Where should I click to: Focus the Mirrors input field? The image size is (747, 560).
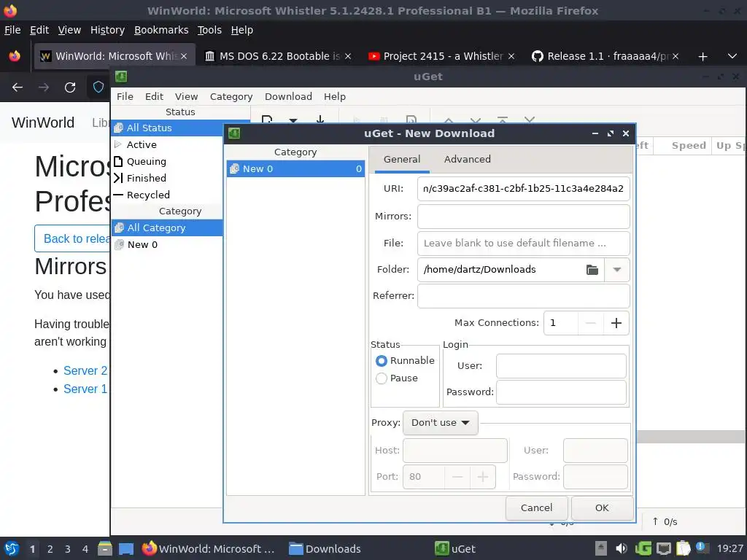click(x=524, y=216)
